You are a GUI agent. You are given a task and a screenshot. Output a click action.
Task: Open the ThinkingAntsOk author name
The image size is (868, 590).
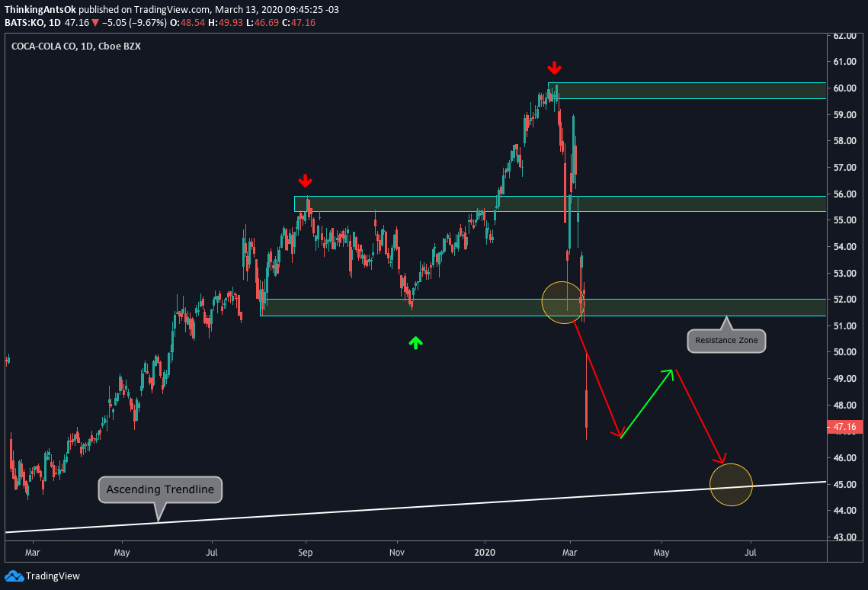coord(40,9)
